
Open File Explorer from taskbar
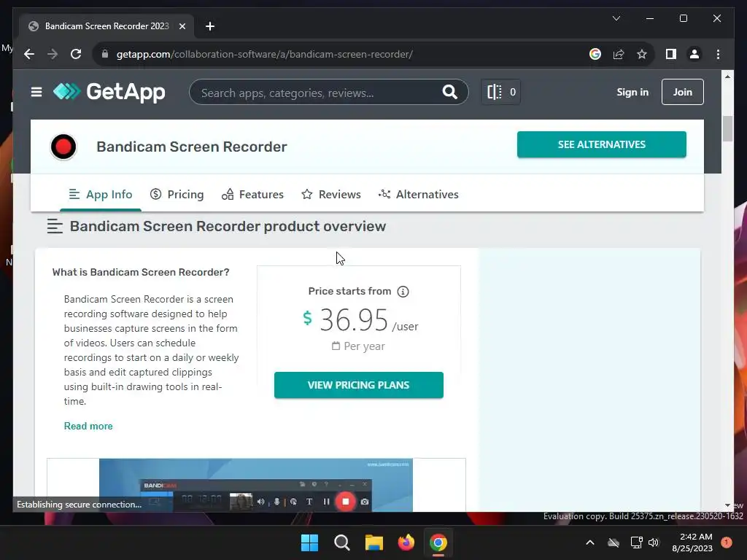[x=374, y=542]
